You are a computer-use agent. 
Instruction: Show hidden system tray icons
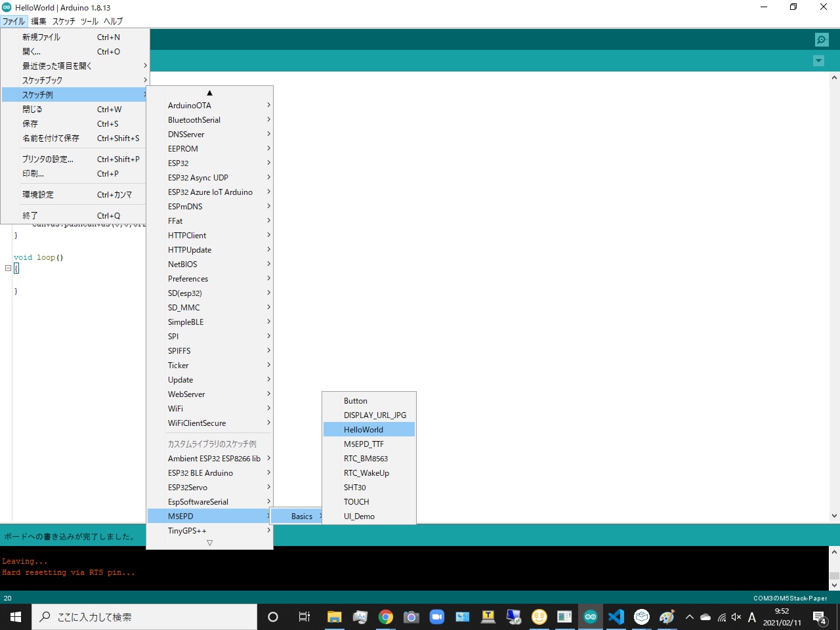click(690, 617)
